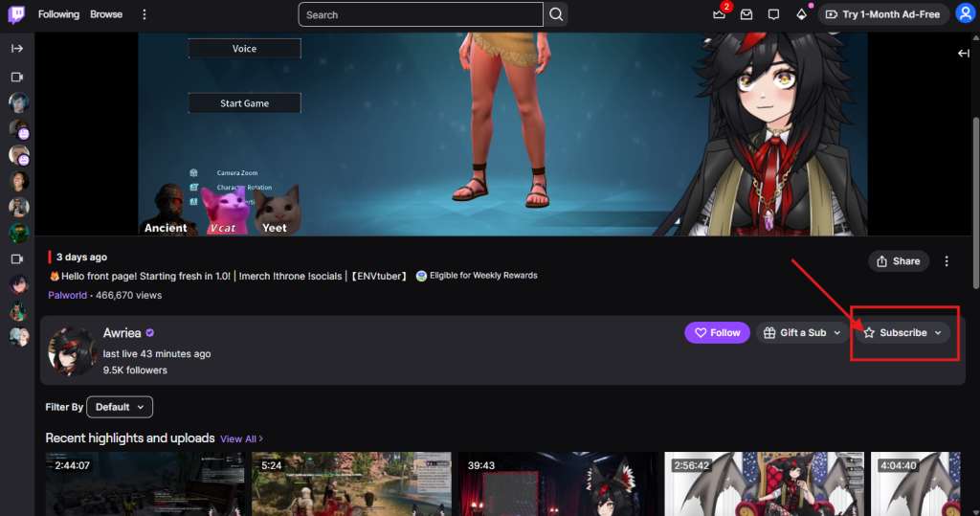The width and height of the screenshot is (980, 516).
Task: Open the notifications inbox icon
Action: tap(746, 14)
